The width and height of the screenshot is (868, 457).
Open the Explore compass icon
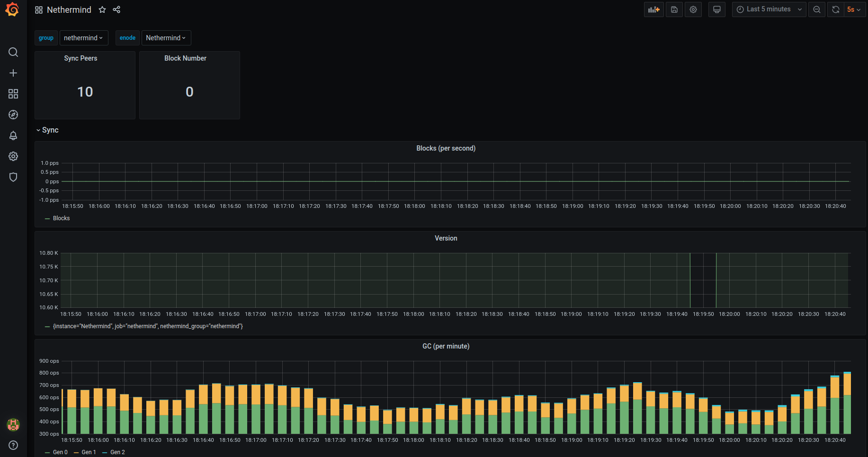point(13,115)
